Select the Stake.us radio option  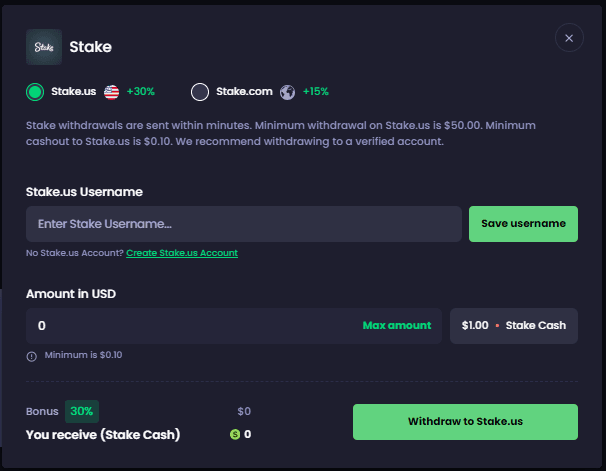pos(35,92)
